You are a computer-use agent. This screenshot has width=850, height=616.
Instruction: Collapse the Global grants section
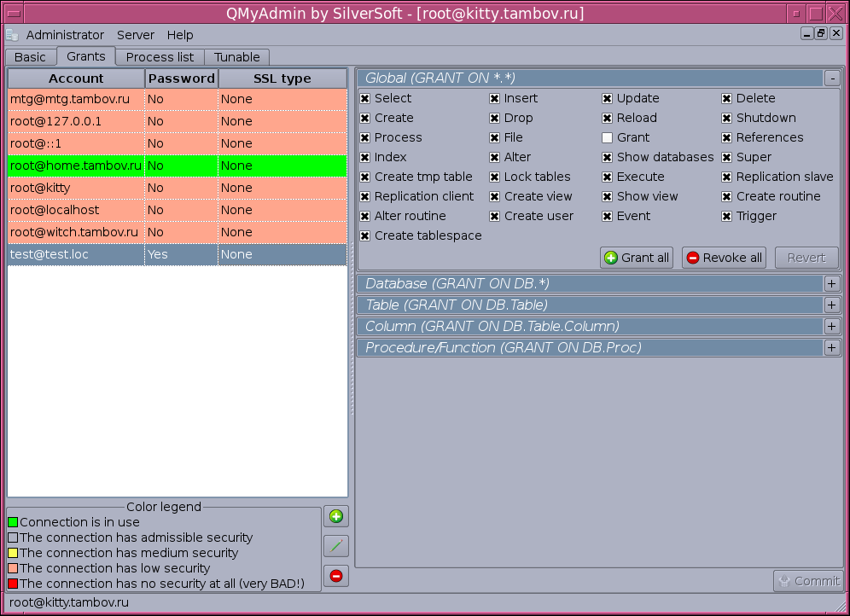(832, 78)
